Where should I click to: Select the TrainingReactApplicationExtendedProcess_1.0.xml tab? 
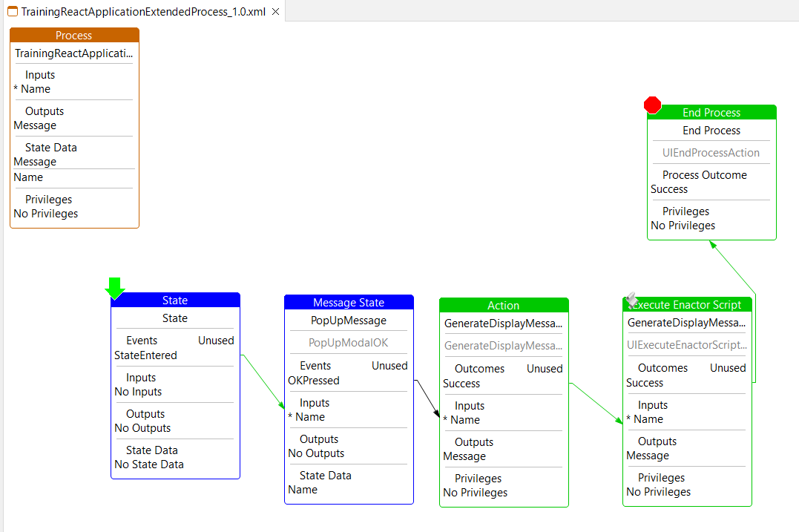pos(143,11)
